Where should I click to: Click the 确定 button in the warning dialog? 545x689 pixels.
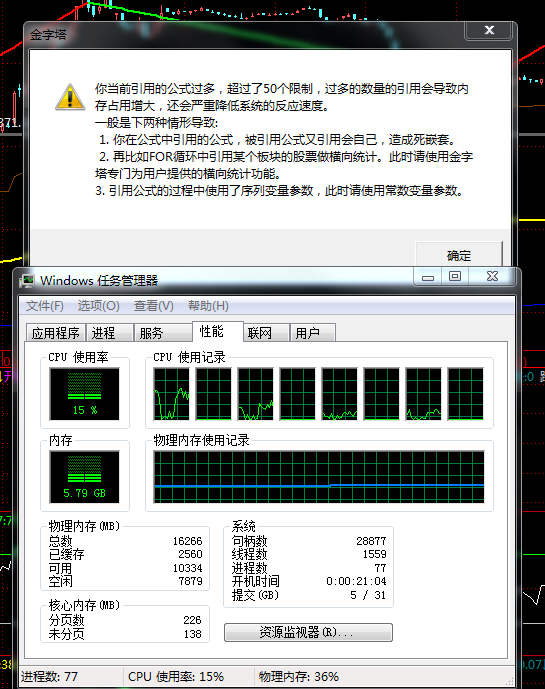tap(458, 255)
